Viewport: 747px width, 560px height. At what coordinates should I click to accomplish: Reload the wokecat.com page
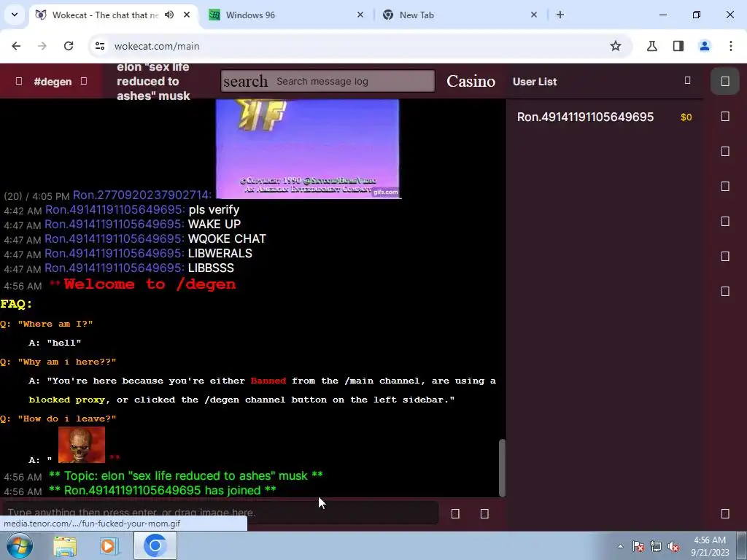click(69, 46)
